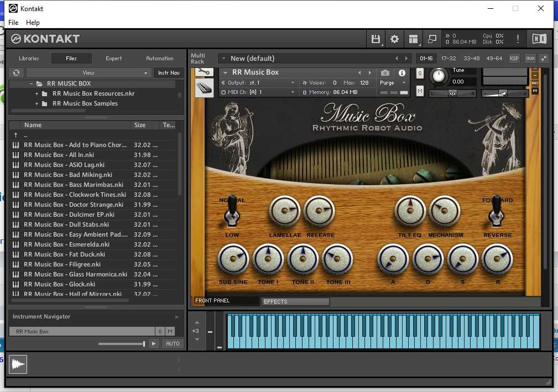Select previous multi rack preset arrow
Image resolution: width=558 pixels, height=392 pixels.
[397, 59]
